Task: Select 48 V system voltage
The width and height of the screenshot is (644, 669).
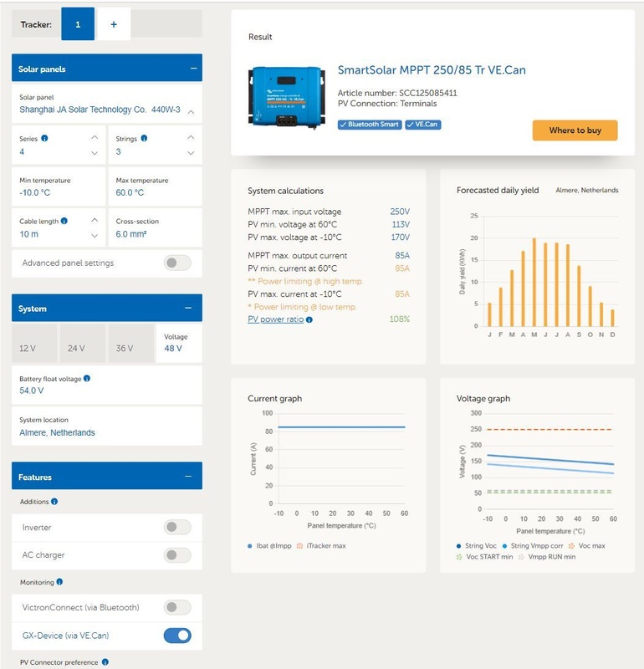Action: [x=179, y=344]
